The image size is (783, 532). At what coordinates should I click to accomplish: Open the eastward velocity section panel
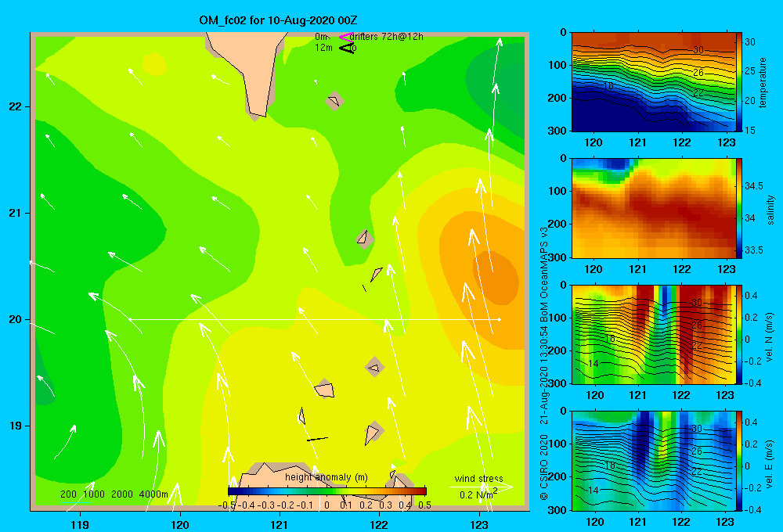654,461
